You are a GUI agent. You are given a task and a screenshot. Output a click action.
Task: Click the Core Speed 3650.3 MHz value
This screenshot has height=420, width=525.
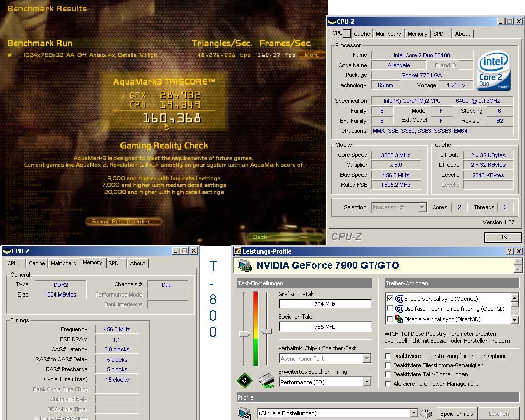[x=396, y=155]
